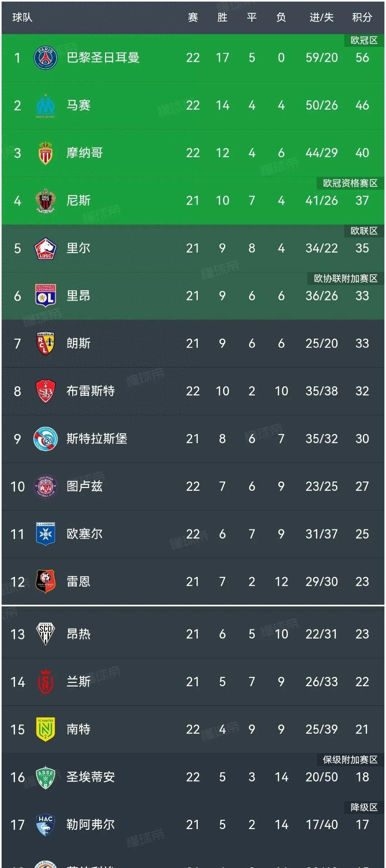This screenshot has width=386, height=868.
Task: Select the FC Nantes yellow badge
Action: (45, 729)
